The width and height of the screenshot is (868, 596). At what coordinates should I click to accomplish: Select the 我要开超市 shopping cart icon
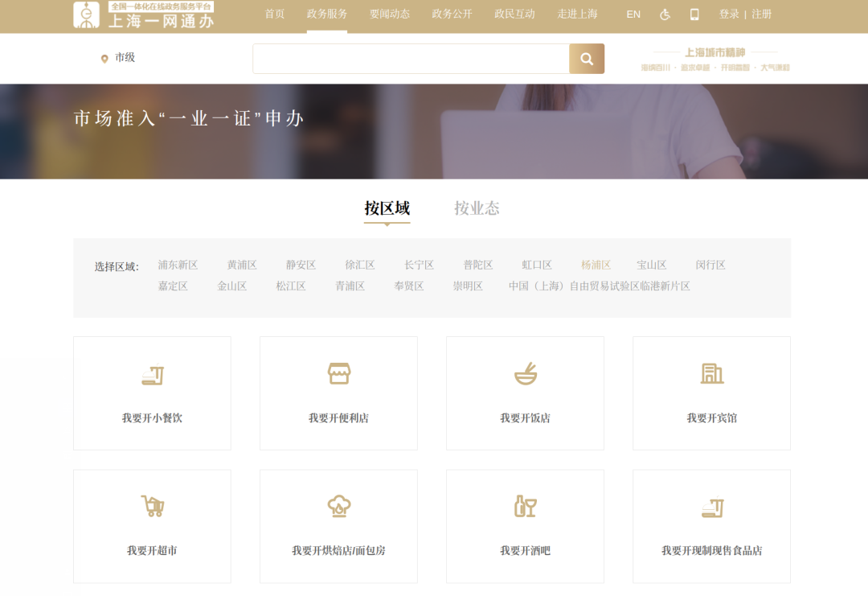pyautogui.click(x=152, y=507)
